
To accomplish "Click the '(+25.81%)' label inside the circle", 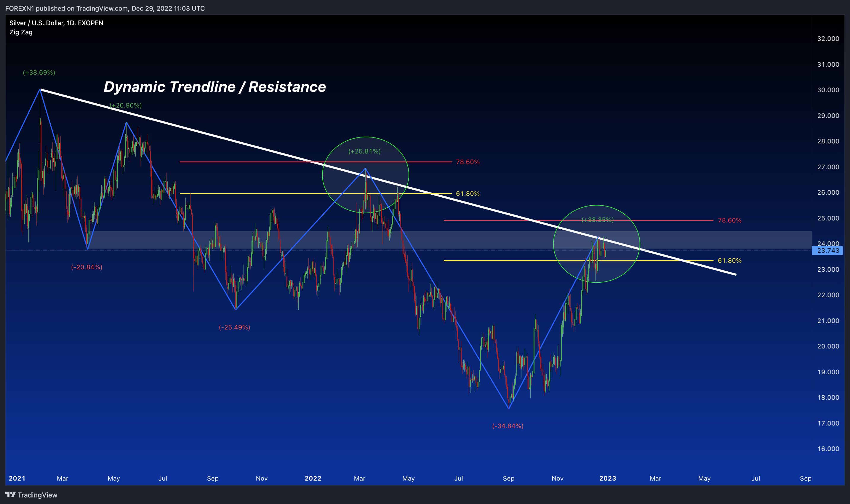I will pos(365,151).
